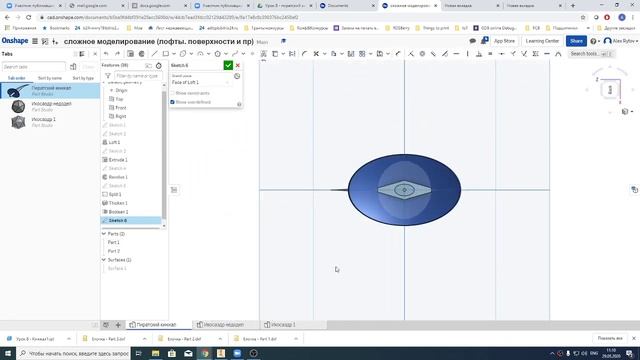This screenshot has height=360, width=640.
Task: Click the Onshape logo
Action: coord(15,41)
